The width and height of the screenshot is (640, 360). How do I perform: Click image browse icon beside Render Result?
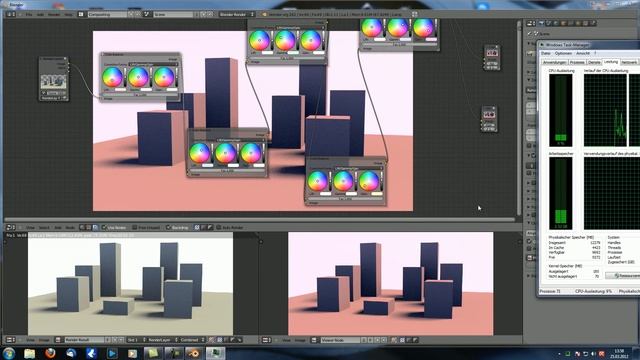coord(58,340)
